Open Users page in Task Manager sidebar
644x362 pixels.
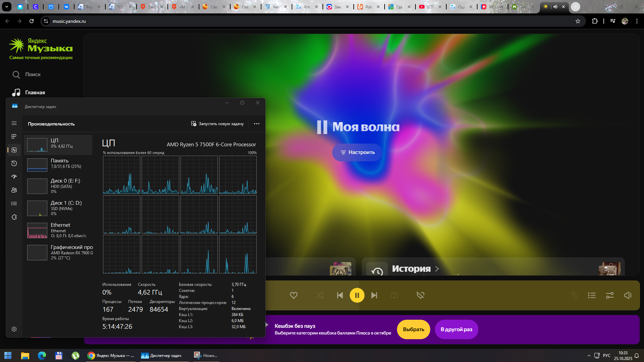point(14,190)
